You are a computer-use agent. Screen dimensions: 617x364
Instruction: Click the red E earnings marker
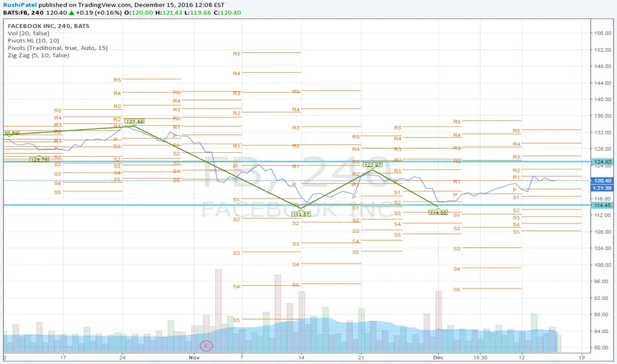pos(206,346)
